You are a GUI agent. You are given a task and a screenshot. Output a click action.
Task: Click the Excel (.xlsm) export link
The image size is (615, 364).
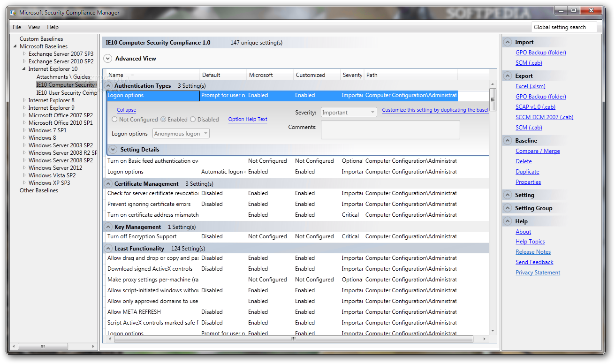531,86
